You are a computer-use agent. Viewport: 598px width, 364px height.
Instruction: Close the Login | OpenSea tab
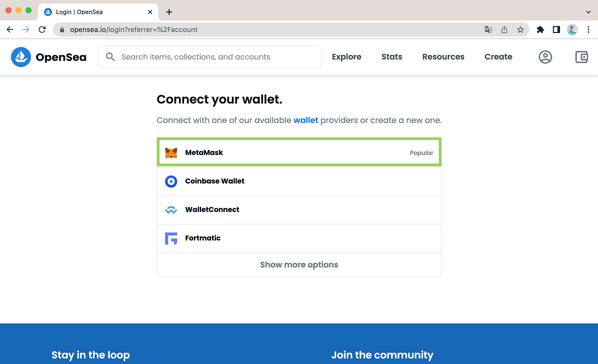(x=150, y=12)
